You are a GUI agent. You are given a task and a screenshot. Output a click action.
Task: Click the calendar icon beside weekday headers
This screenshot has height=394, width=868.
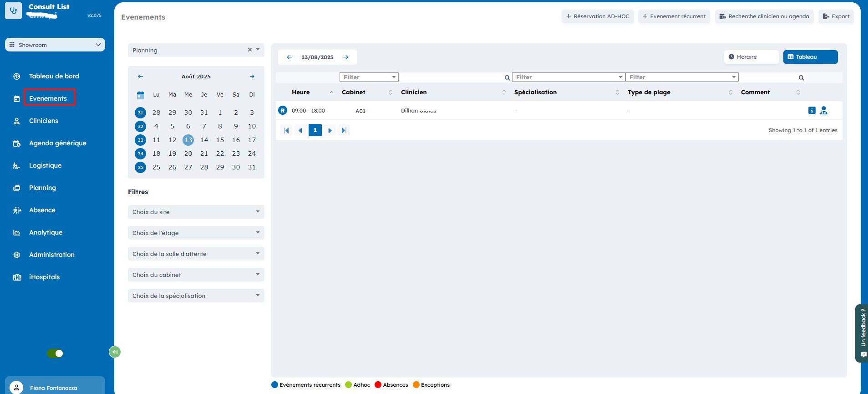click(140, 95)
